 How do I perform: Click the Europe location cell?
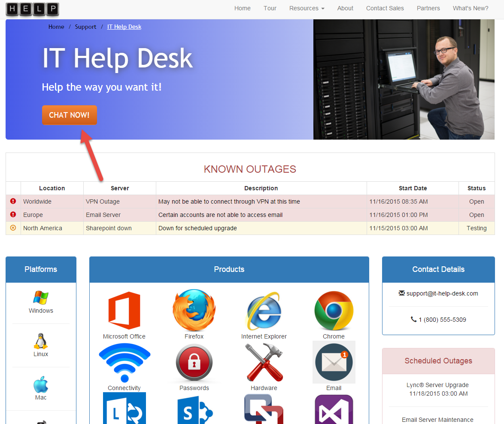[x=52, y=214]
